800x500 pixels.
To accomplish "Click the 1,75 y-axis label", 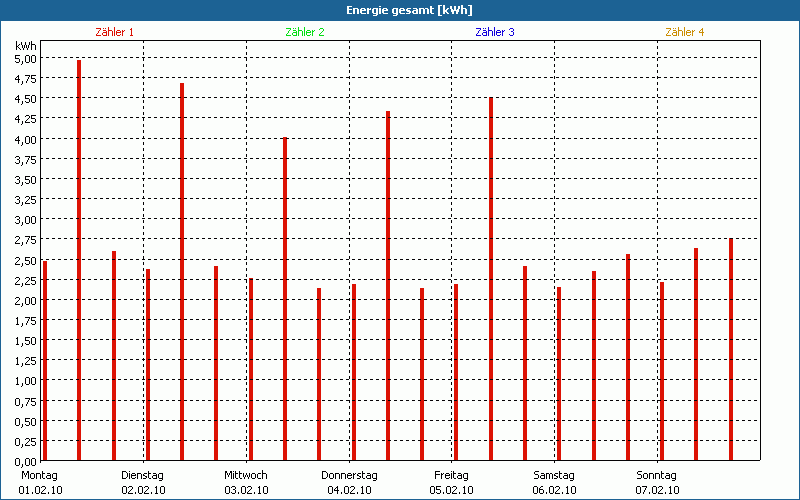I will point(24,321).
